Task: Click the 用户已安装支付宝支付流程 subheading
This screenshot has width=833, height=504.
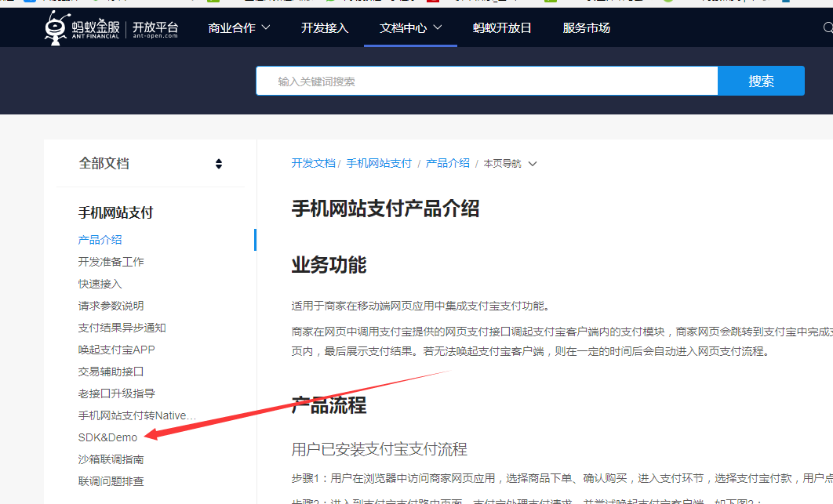Action: (x=380, y=449)
